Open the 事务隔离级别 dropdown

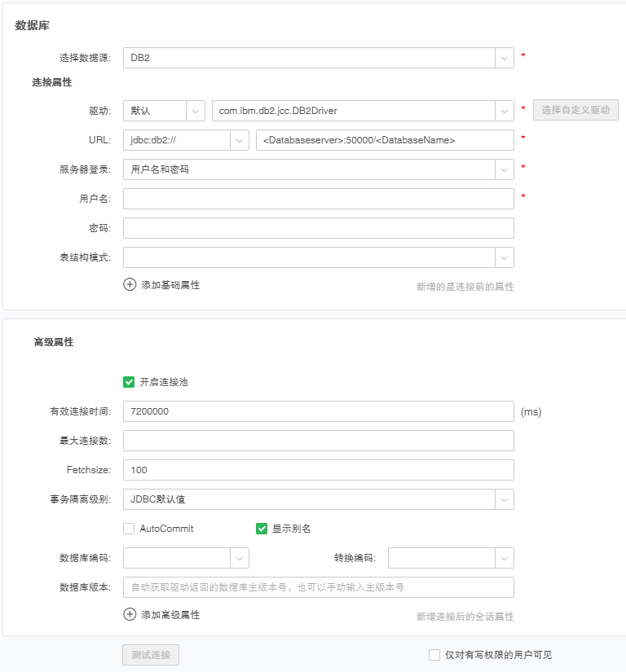(x=505, y=499)
